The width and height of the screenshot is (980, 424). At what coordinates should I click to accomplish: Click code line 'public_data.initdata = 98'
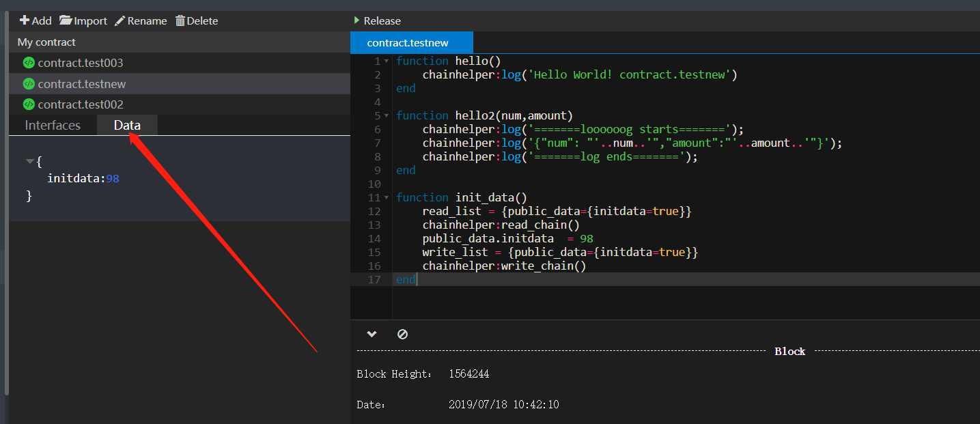click(x=507, y=239)
